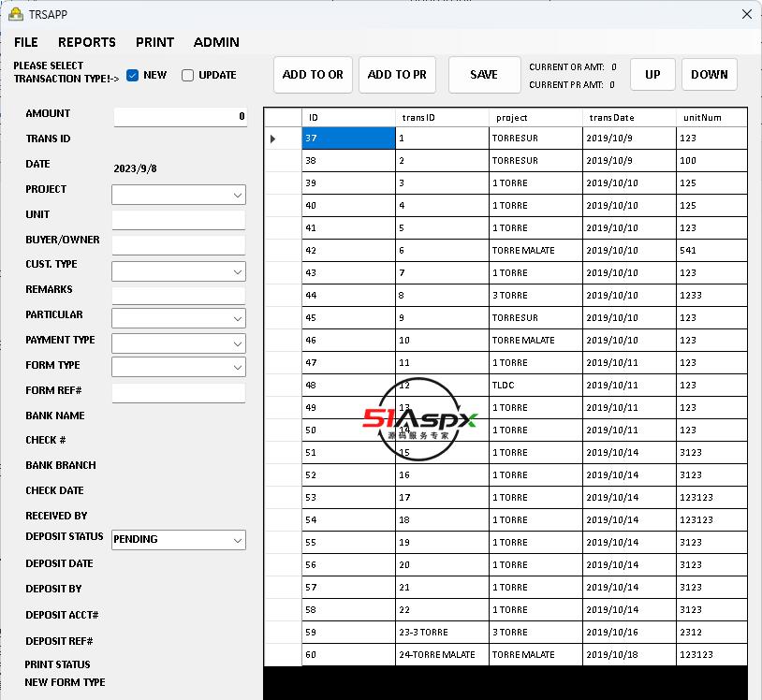The width and height of the screenshot is (762, 700).
Task: Click the ADD TO OR button
Action: 313,75
